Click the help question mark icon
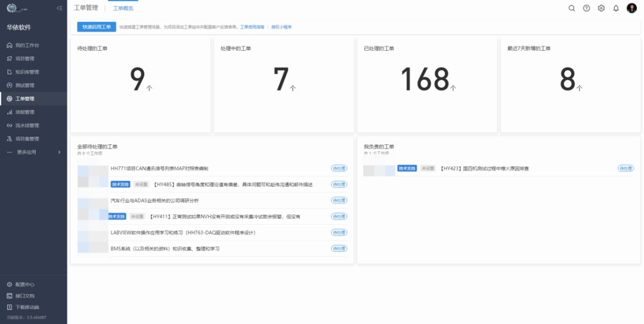This screenshot has height=324, width=644. [x=587, y=8]
